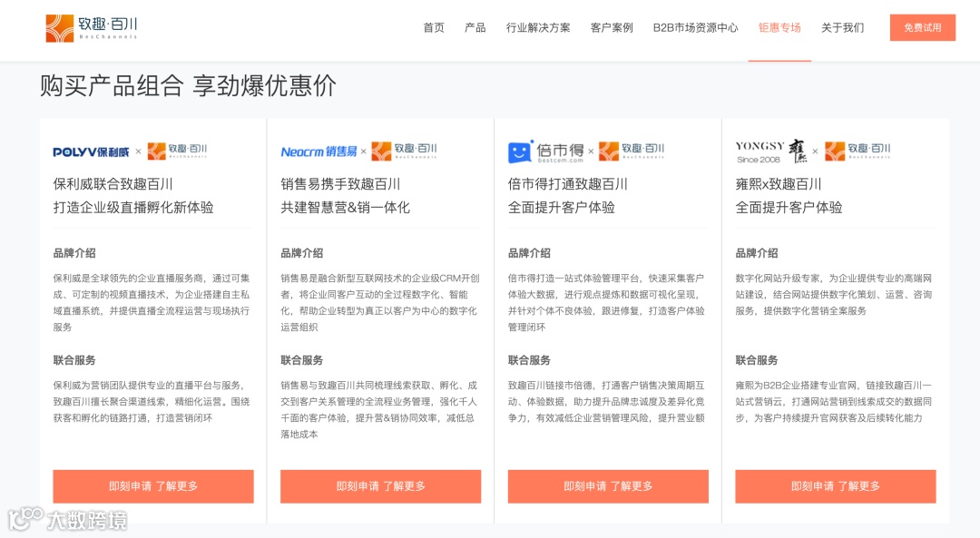Click 联合服务 heading in 销售易 card
The width and height of the screenshot is (980, 538).
pyautogui.click(x=302, y=360)
